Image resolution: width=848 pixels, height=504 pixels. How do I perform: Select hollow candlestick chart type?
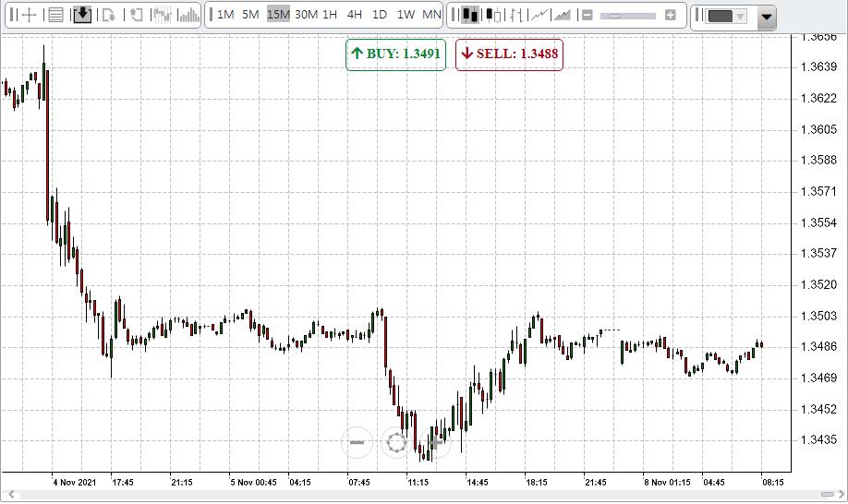click(493, 15)
